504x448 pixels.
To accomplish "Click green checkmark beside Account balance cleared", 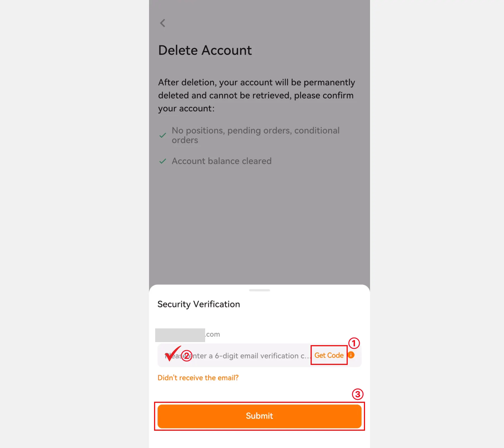I will coord(163,161).
